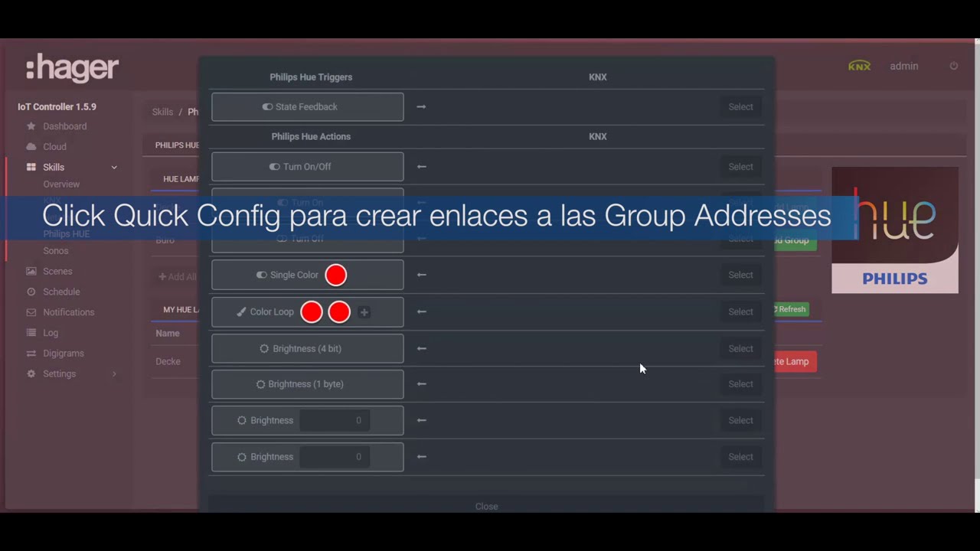Open the Cloud sidebar item
Viewport: 980px width, 551px height.
pos(54,147)
